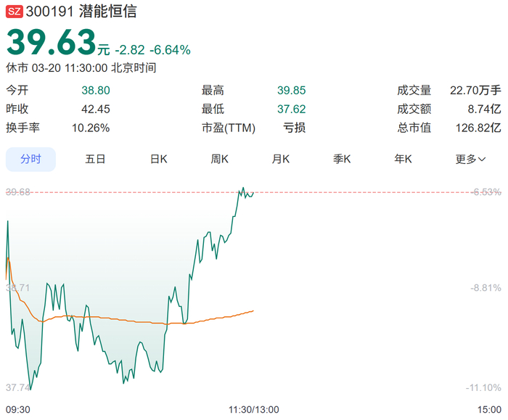This screenshot has height=420, width=508.
Task: Click the 市盈(TTM) label
Action: coord(229,128)
